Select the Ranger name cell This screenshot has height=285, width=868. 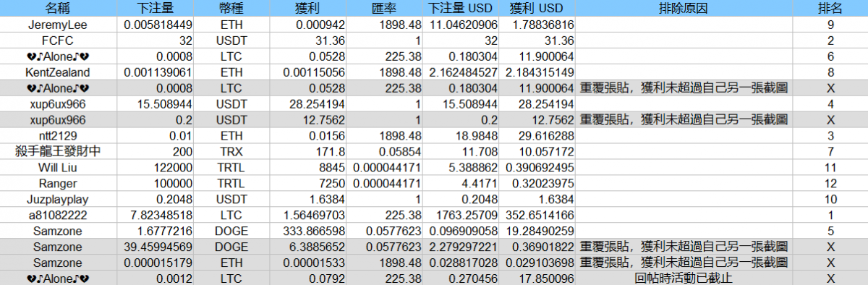tap(58, 183)
